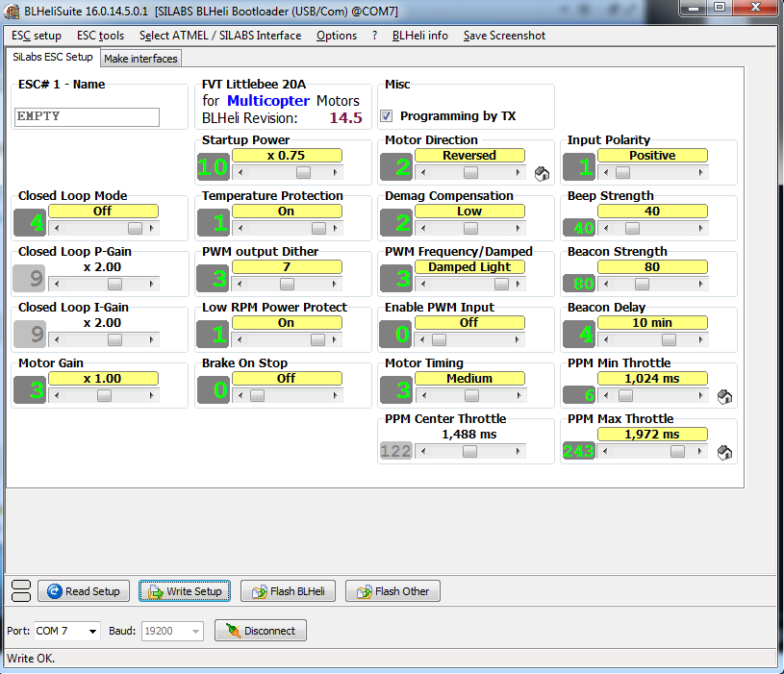
Task: Click the PWM Frequency/Damped slider thumb
Action: [501, 284]
